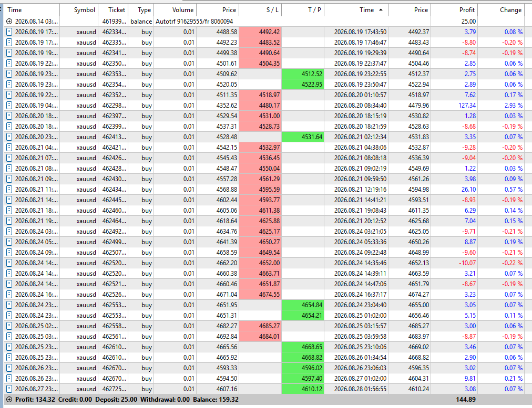This screenshot has height=408, width=532.
Task: Click the order icon of ticket 462397 row
Action: [9, 116]
